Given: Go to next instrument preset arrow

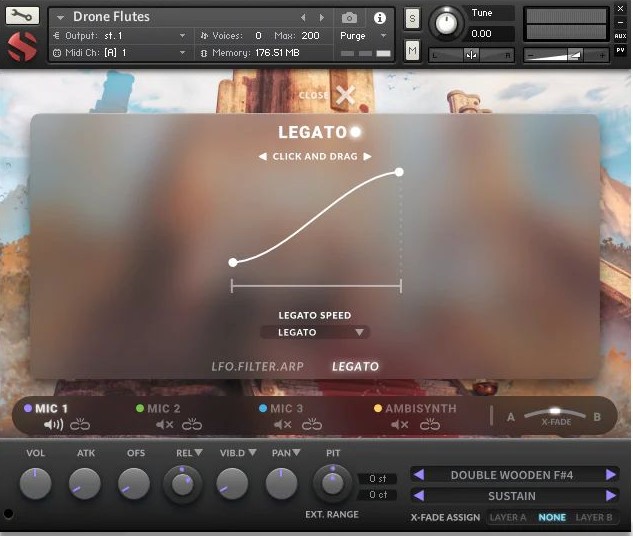Looking at the screenshot, I should 322,17.
